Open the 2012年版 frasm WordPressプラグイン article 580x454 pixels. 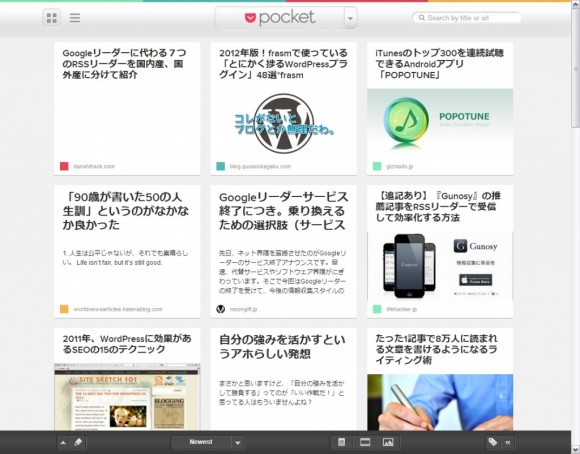click(x=283, y=64)
